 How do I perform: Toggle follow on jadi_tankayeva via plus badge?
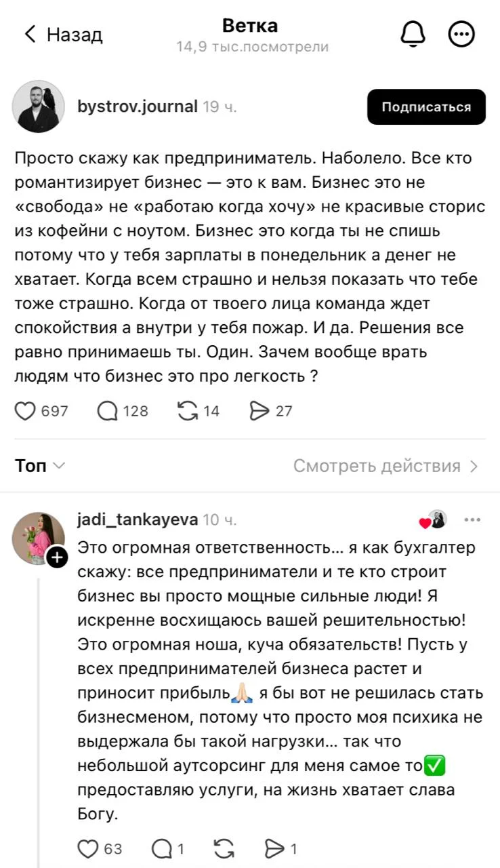58,557
